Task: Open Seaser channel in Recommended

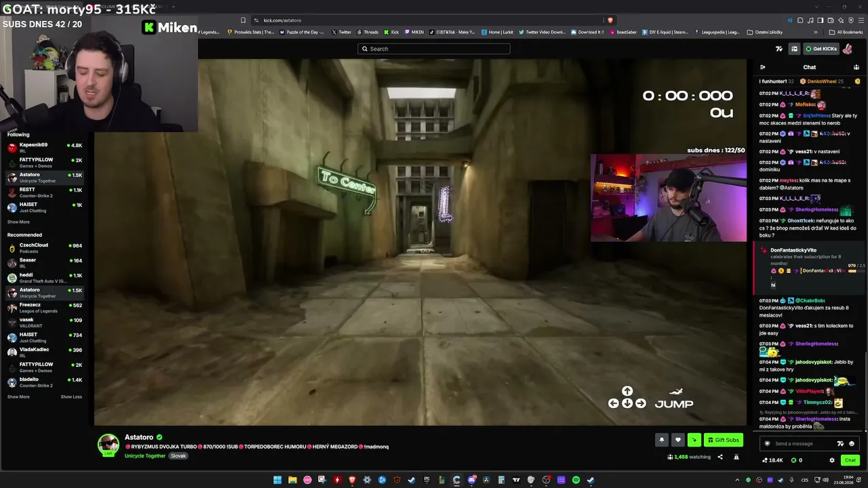Action: pos(45,262)
